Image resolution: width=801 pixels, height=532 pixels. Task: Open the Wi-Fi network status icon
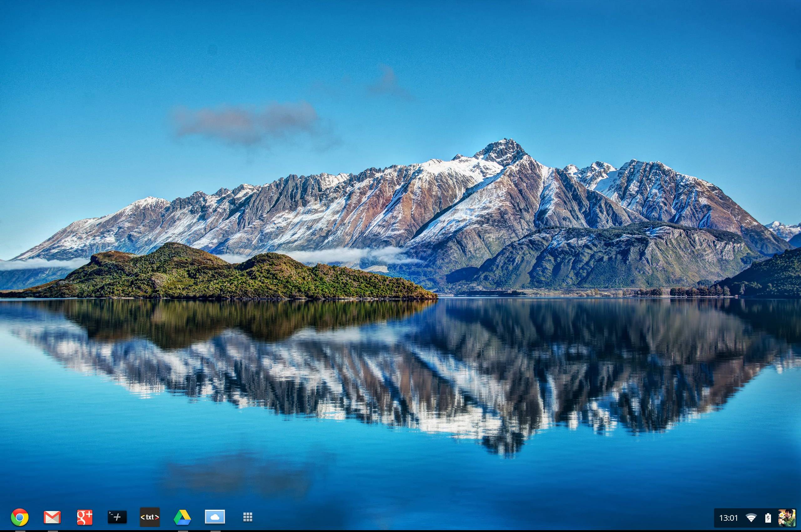pos(751,518)
